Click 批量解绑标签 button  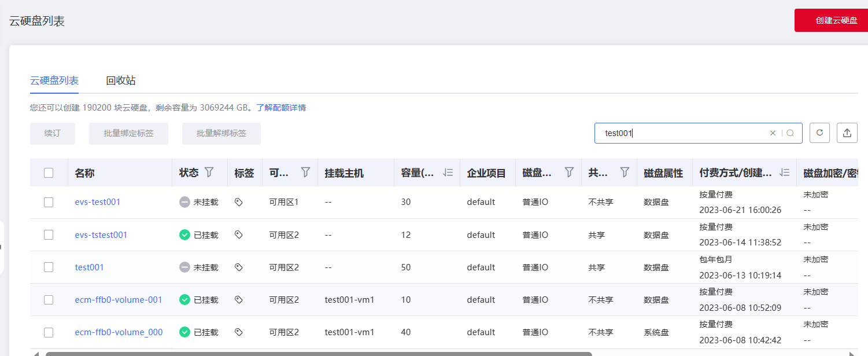[x=221, y=133]
